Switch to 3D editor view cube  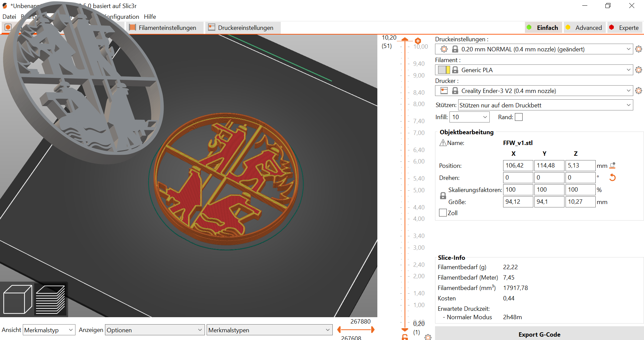[17, 299]
